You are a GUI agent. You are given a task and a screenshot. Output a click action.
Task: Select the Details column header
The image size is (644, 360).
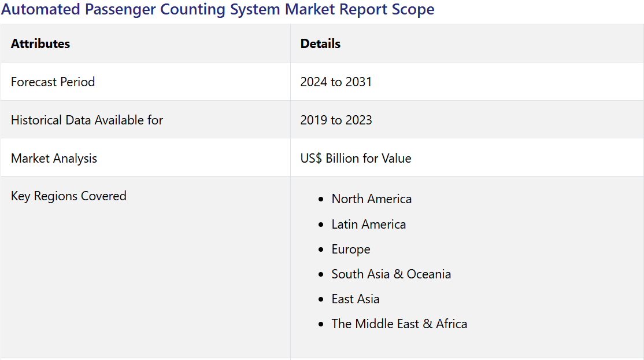tap(320, 44)
